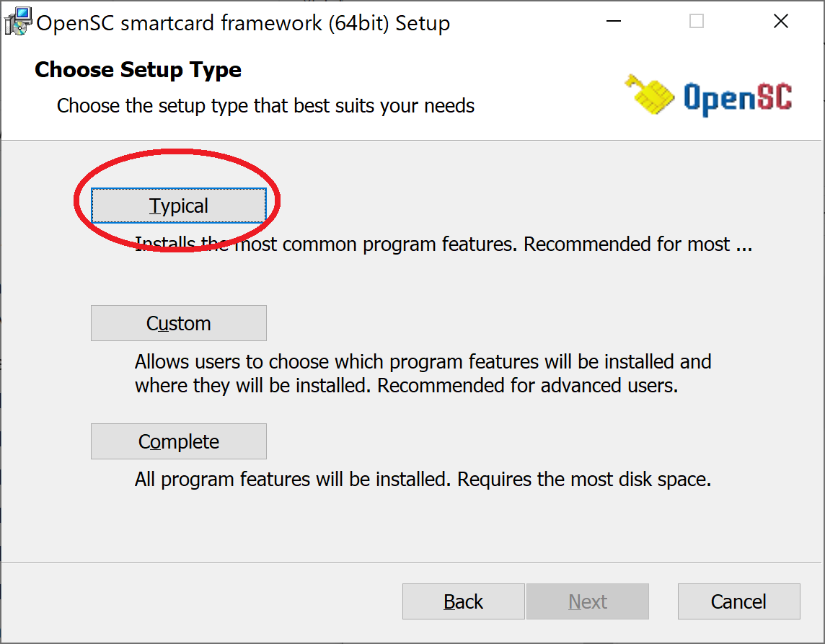Cancel the OpenSC installation
825x644 pixels.
[x=738, y=601]
